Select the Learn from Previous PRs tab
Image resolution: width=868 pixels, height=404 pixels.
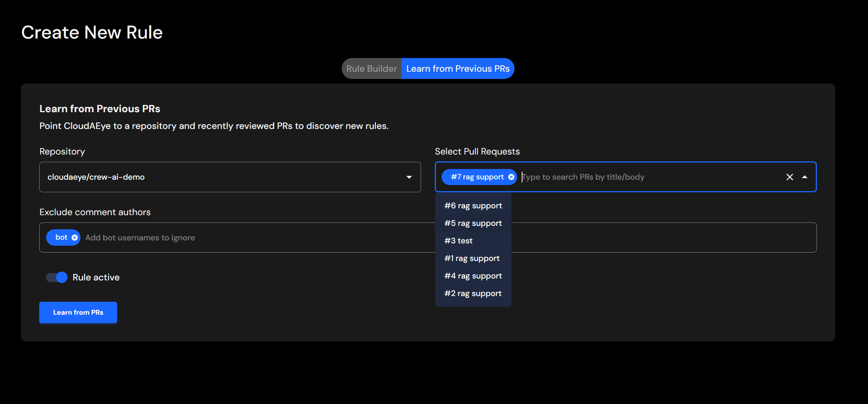tap(458, 69)
